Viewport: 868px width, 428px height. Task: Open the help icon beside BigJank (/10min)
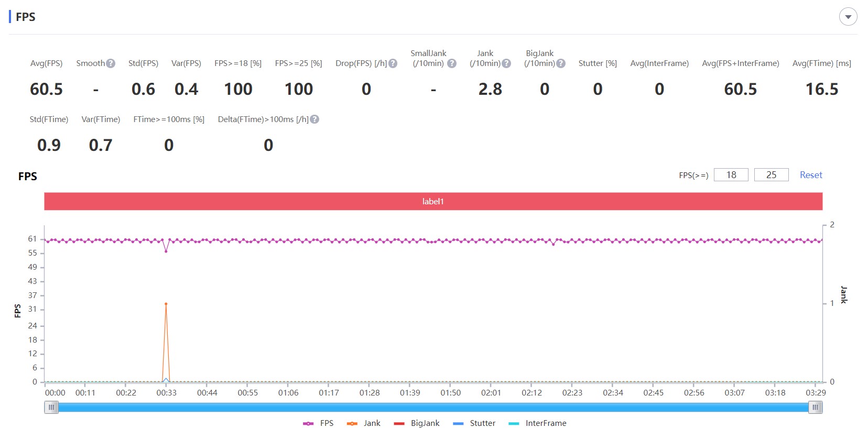point(561,63)
